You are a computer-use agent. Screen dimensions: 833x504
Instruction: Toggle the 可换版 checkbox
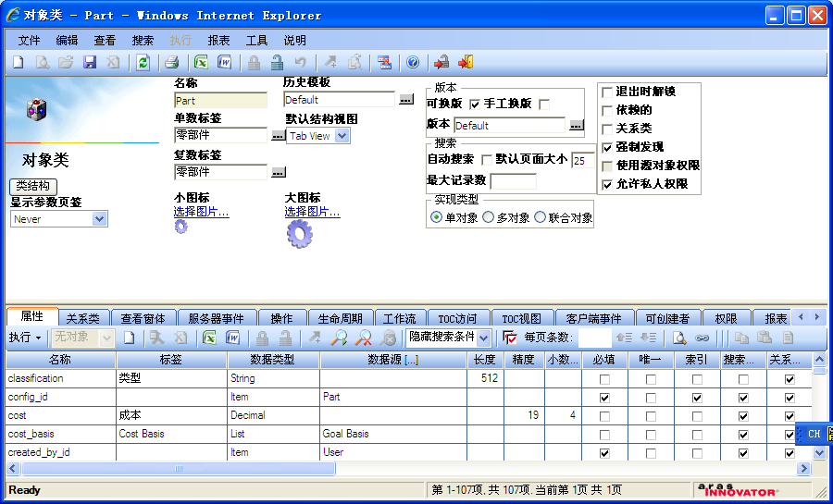(x=475, y=104)
